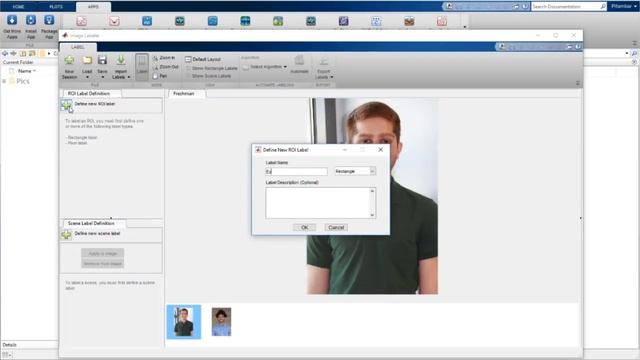
Task: Click the Current Folder panel title
Action: (18, 62)
